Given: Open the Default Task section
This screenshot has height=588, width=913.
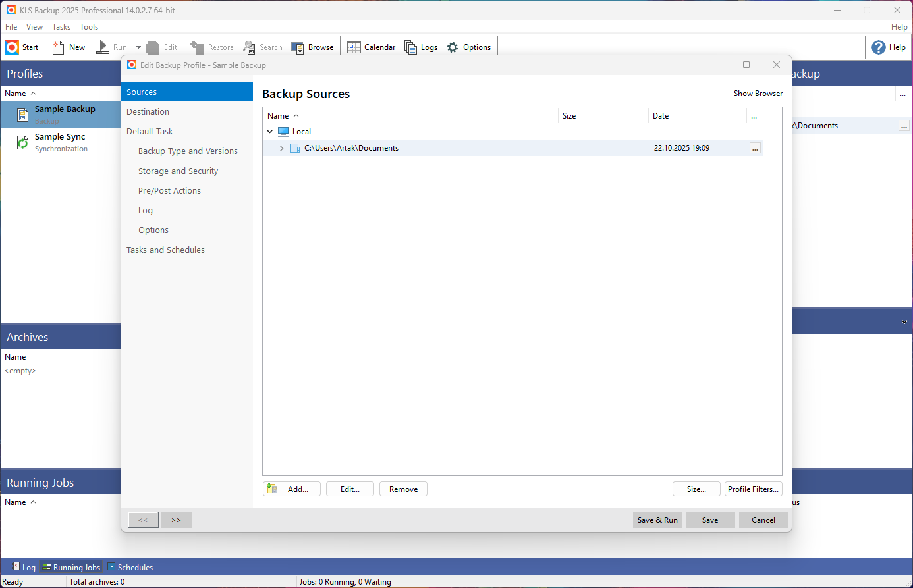Looking at the screenshot, I should [187, 131].
